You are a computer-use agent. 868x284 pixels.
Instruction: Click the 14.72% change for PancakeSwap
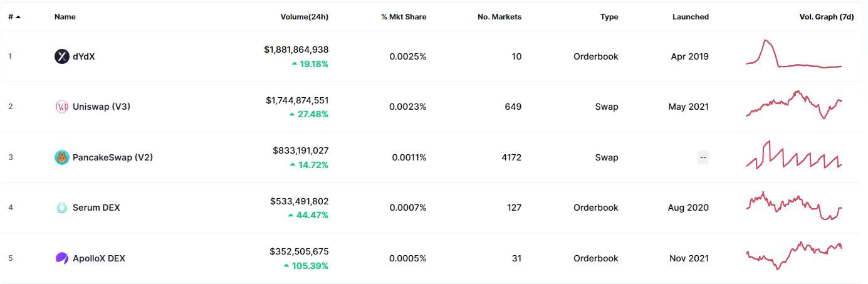(309, 165)
